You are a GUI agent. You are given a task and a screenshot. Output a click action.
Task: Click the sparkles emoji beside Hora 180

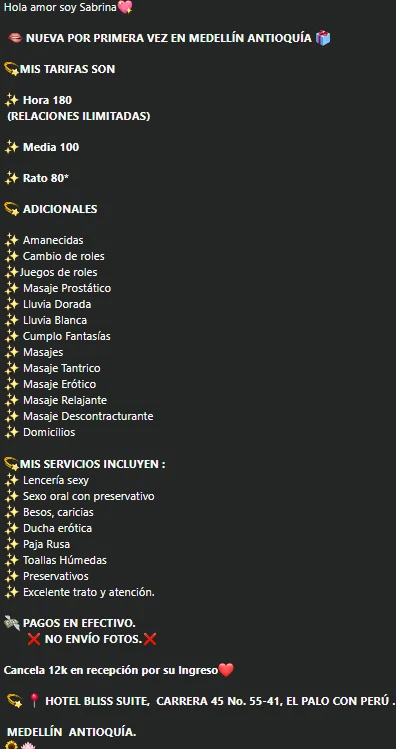click(x=11, y=100)
